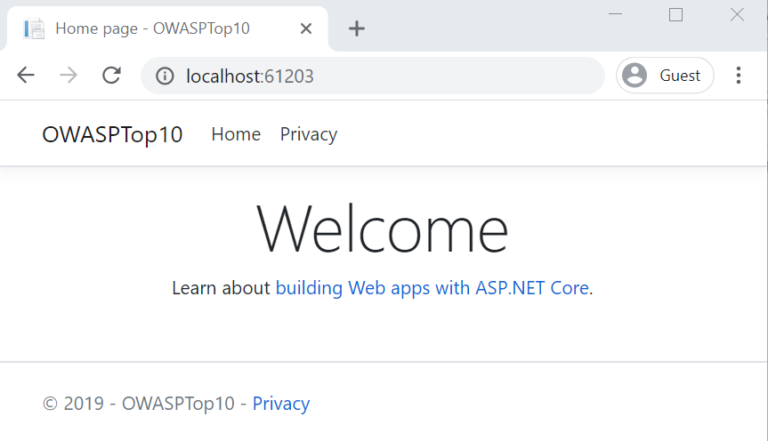Close the Home page - OWASPTop10 tab
Image resolution: width=768 pixels, height=441 pixels.
pyautogui.click(x=307, y=29)
